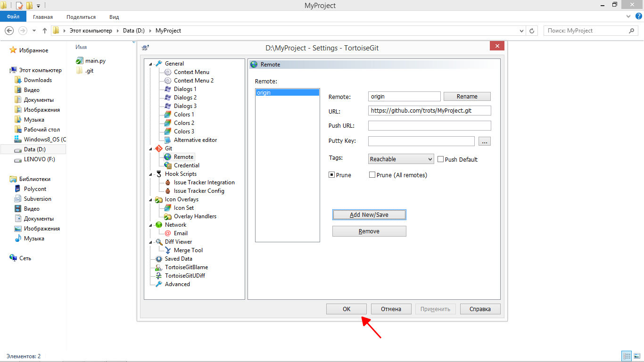644x362 pixels.
Task: Click the Remove button
Action: [x=369, y=231]
